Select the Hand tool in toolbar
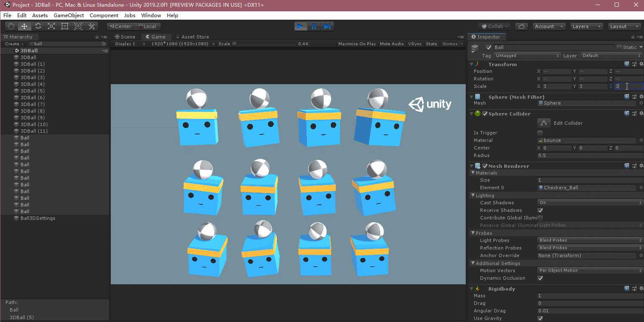Viewport: 644px width, 322px height. [x=11, y=26]
